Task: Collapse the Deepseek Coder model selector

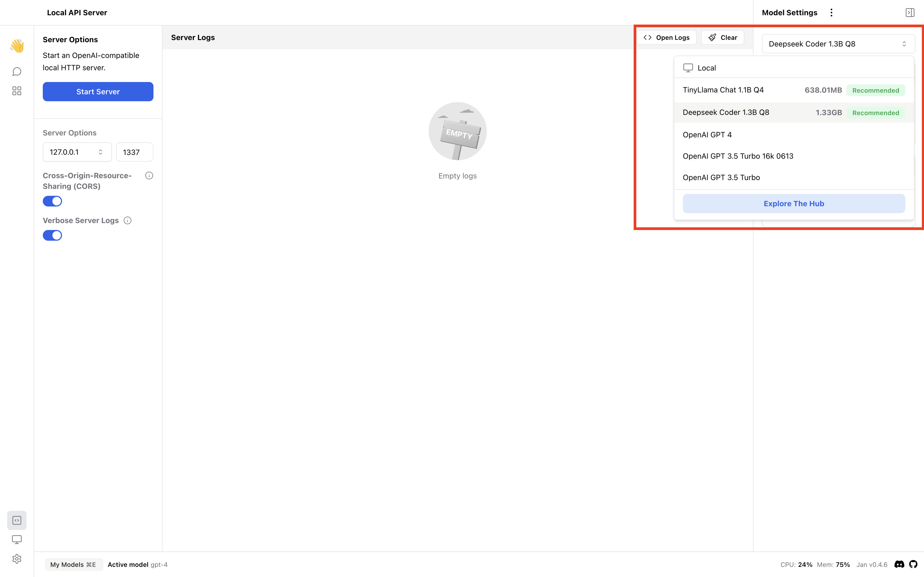Action: 838,44
